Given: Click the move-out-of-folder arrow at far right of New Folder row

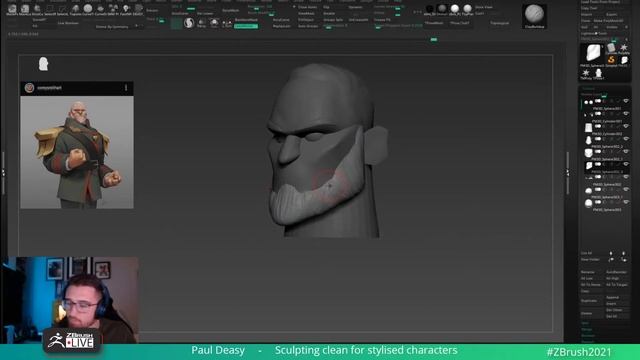Looking at the screenshot, I should tap(624, 260).
